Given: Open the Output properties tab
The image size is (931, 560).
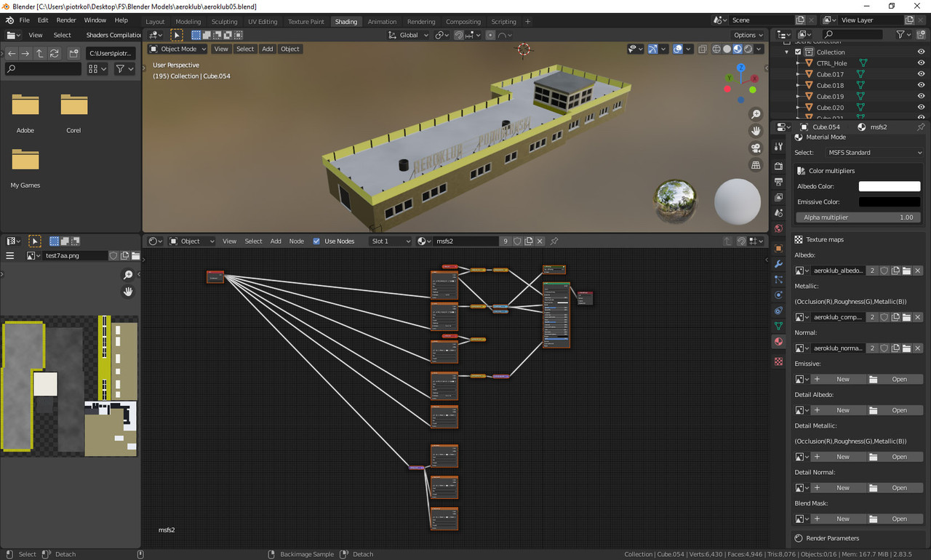Looking at the screenshot, I should (778, 182).
